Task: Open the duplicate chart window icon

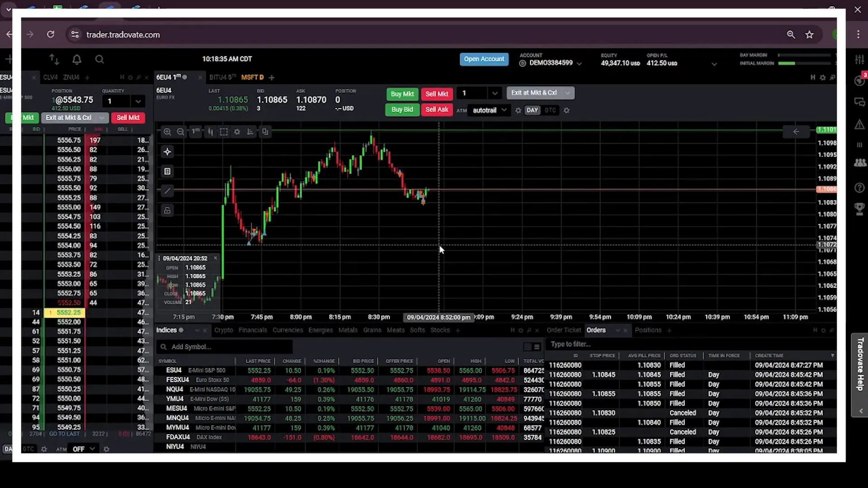Action: tap(265, 132)
